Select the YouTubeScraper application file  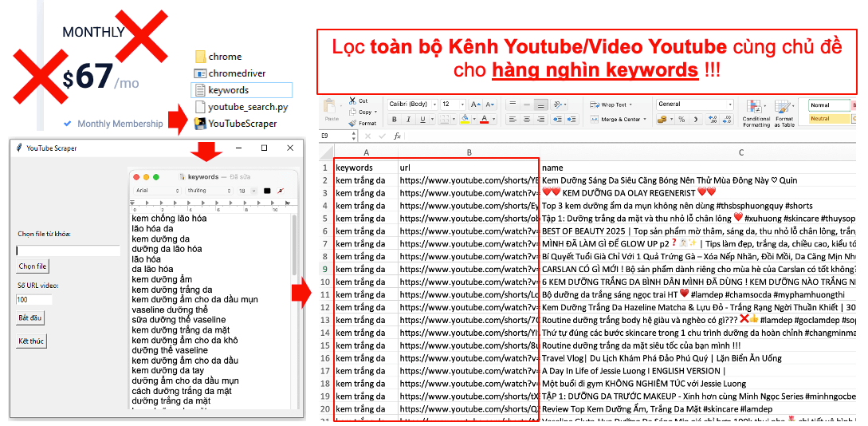point(235,124)
